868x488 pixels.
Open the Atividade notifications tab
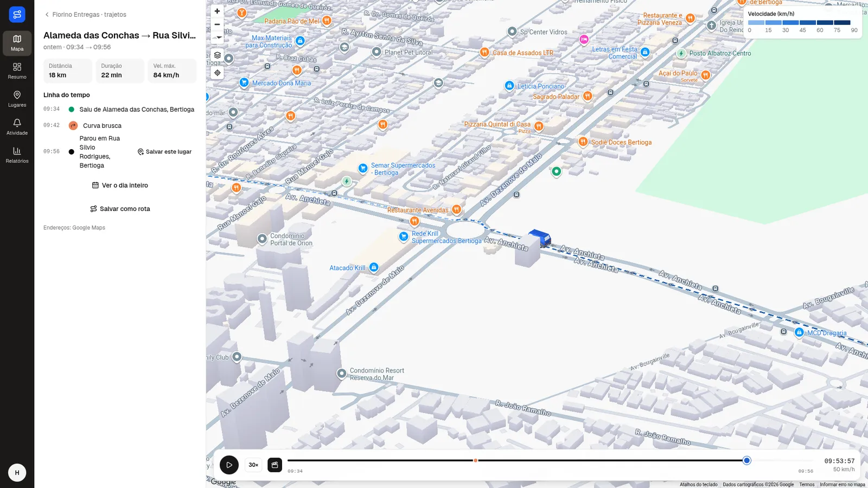point(17,127)
